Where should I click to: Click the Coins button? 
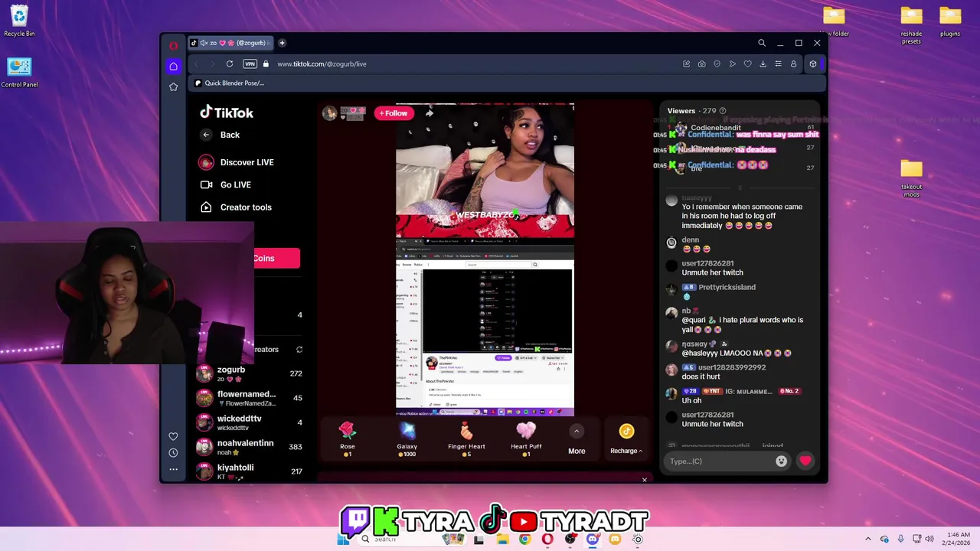276,258
